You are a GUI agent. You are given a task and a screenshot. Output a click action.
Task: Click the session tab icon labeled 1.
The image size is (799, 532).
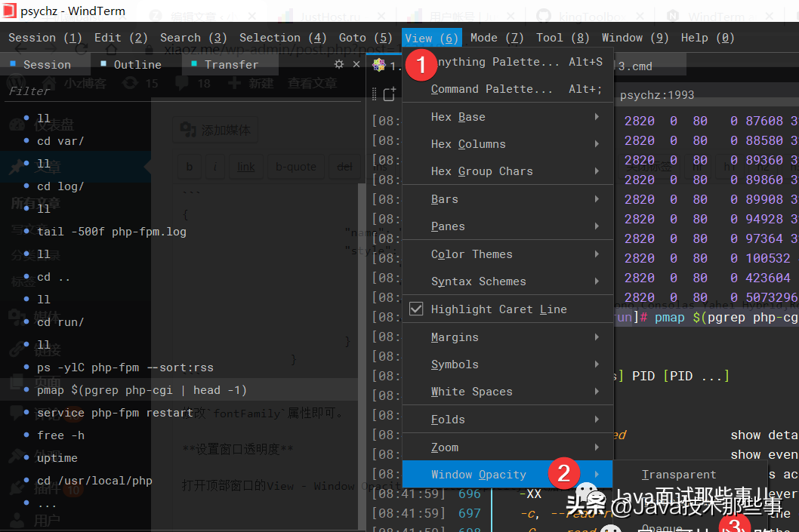[x=379, y=65]
